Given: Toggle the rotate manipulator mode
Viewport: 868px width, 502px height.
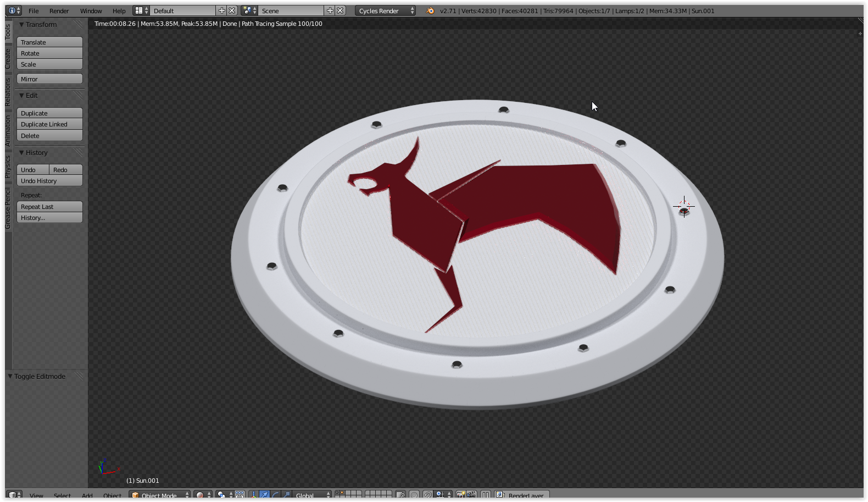Looking at the screenshot, I should [275, 495].
